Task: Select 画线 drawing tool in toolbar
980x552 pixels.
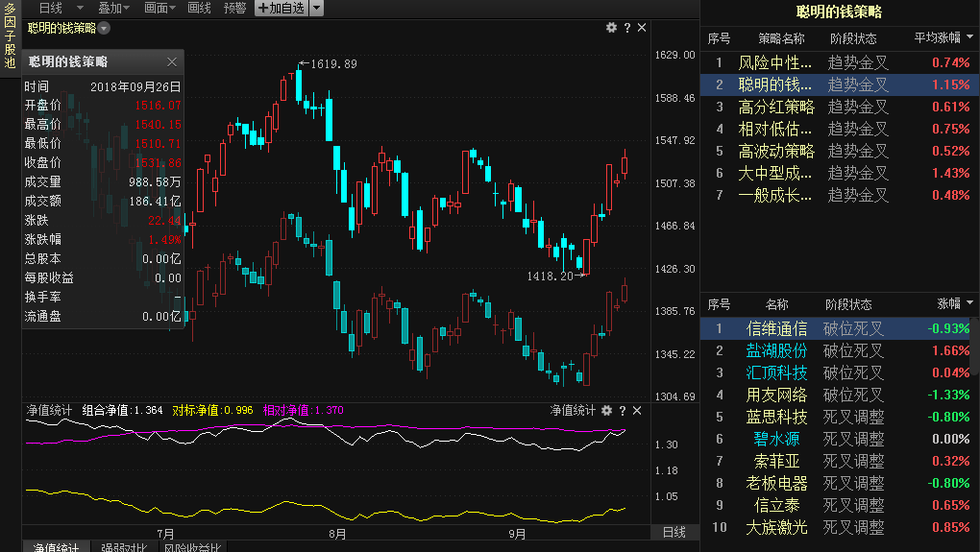Action: (200, 8)
